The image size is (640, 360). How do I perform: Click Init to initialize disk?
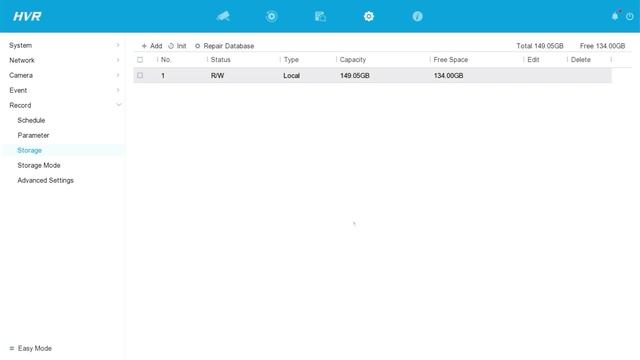point(177,46)
